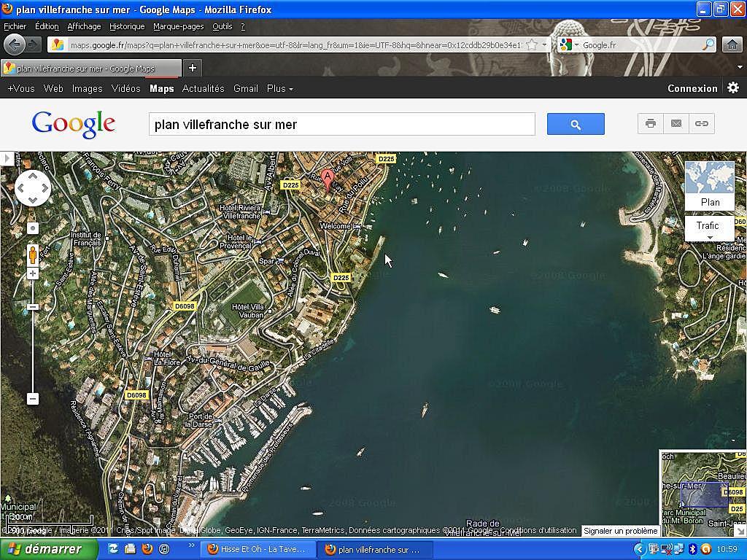The height and width of the screenshot is (560, 747).
Task: Click the Hotel Riviera Villefranche label
Action: click(x=240, y=212)
